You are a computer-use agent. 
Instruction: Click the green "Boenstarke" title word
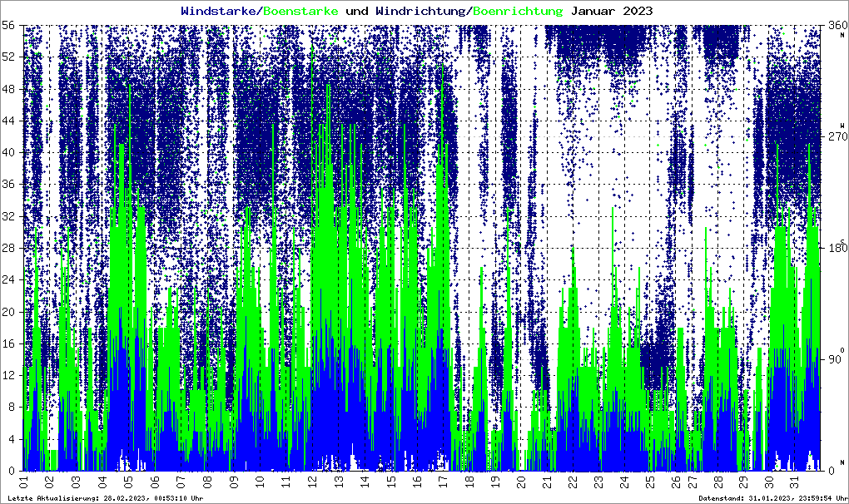[300, 11]
